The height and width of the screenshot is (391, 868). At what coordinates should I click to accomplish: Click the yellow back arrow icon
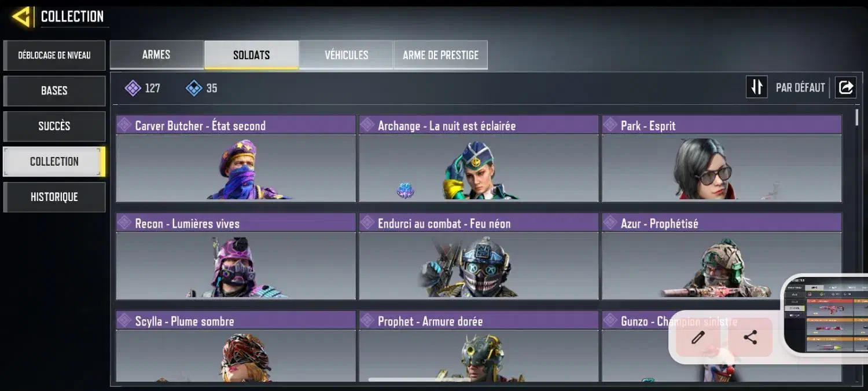click(22, 17)
